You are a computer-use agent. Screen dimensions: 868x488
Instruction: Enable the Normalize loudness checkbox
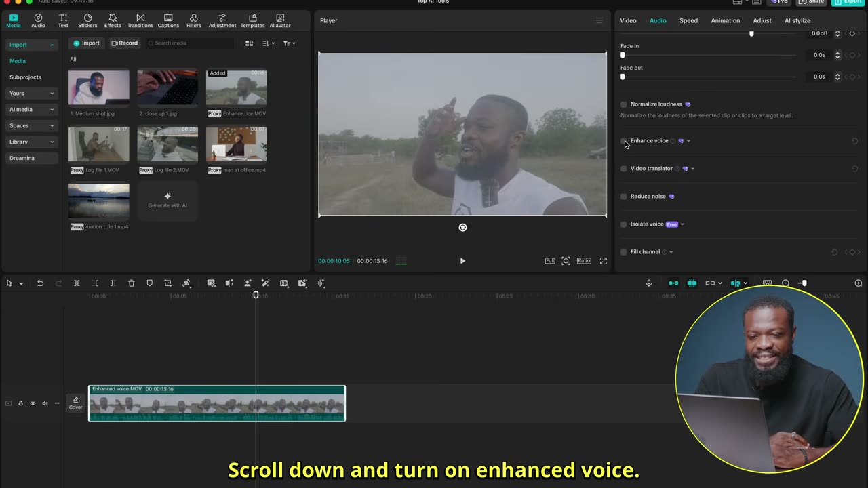click(x=624, y=104)
